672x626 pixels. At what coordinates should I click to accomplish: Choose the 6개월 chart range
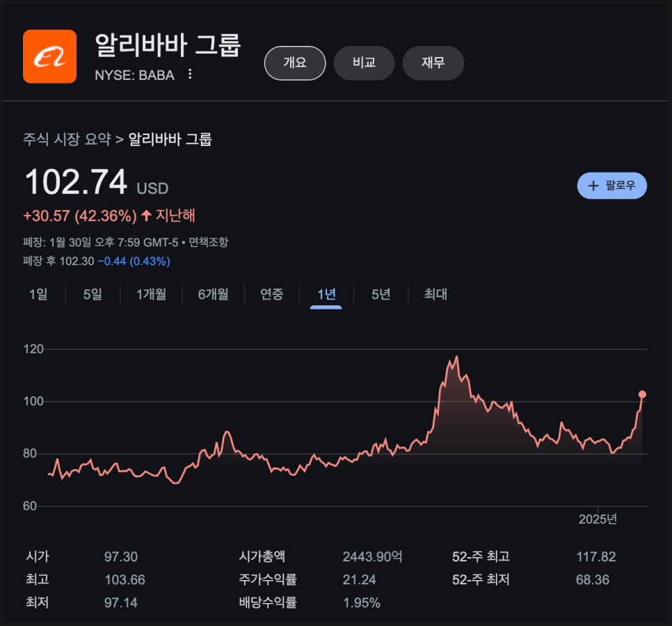(214, 294)
